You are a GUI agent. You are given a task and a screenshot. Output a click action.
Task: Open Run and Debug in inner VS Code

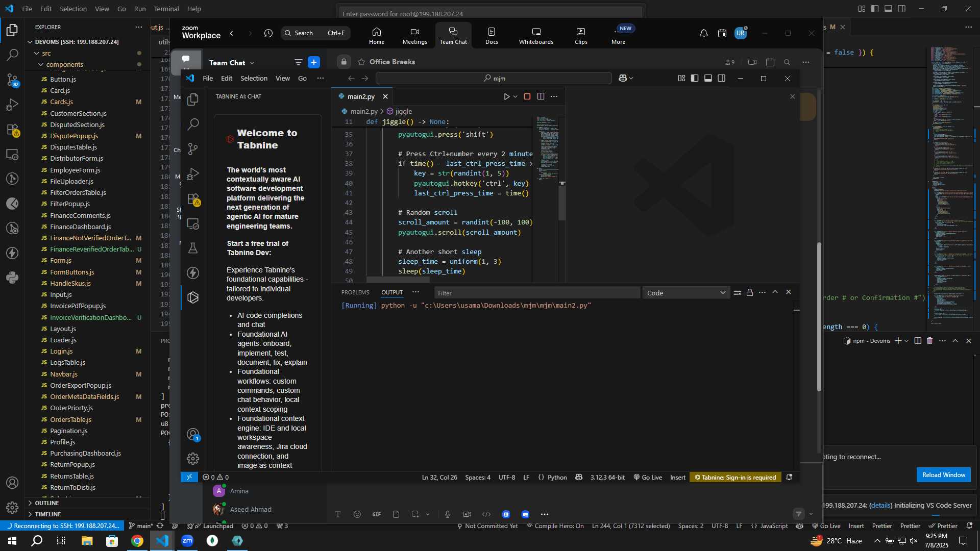193,174
